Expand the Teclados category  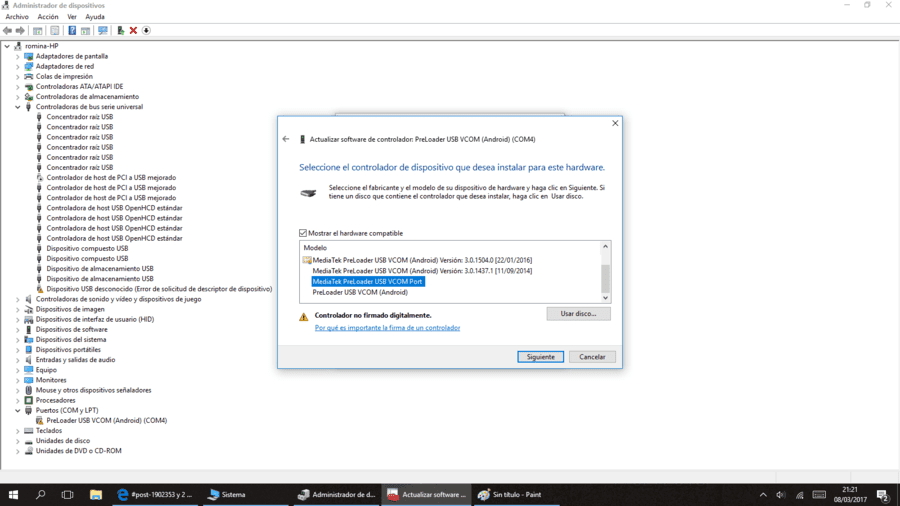(17, 430)
